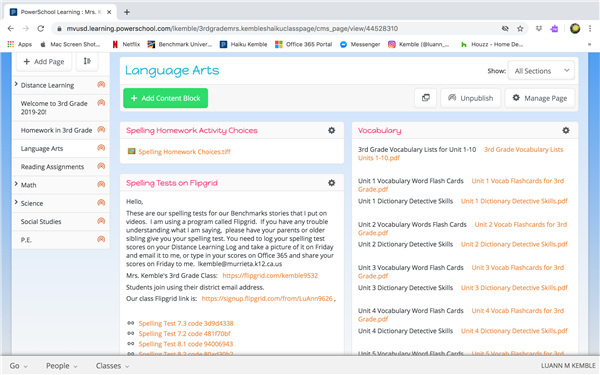Select Language Arts in the sidebar
The width and height of the screenshot is (600, 375).
[42, 148]
